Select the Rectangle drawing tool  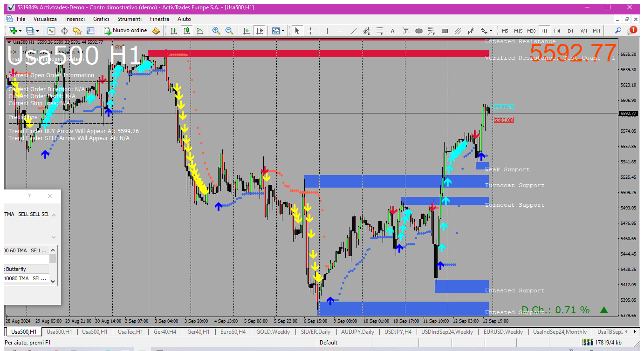tap(445, 31)
